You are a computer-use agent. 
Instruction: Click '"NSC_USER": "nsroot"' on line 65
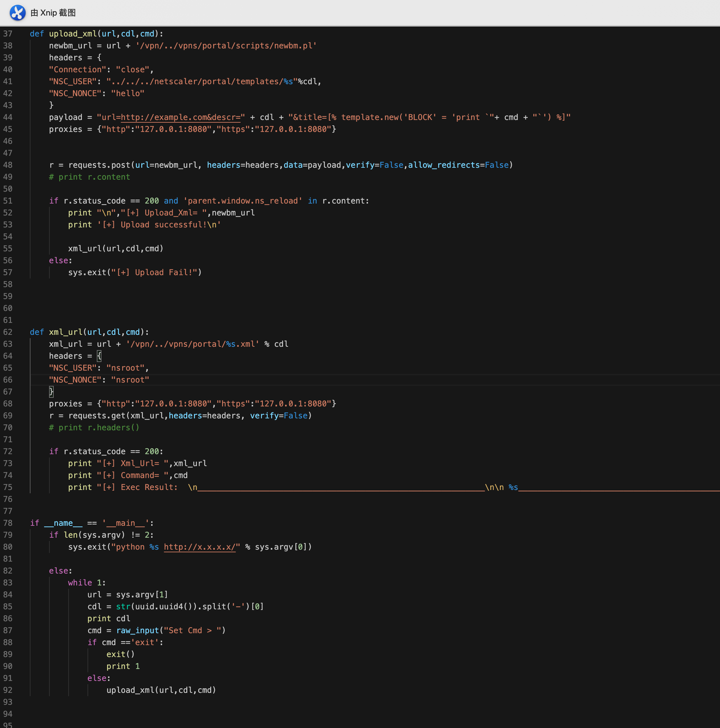point(96,368)
